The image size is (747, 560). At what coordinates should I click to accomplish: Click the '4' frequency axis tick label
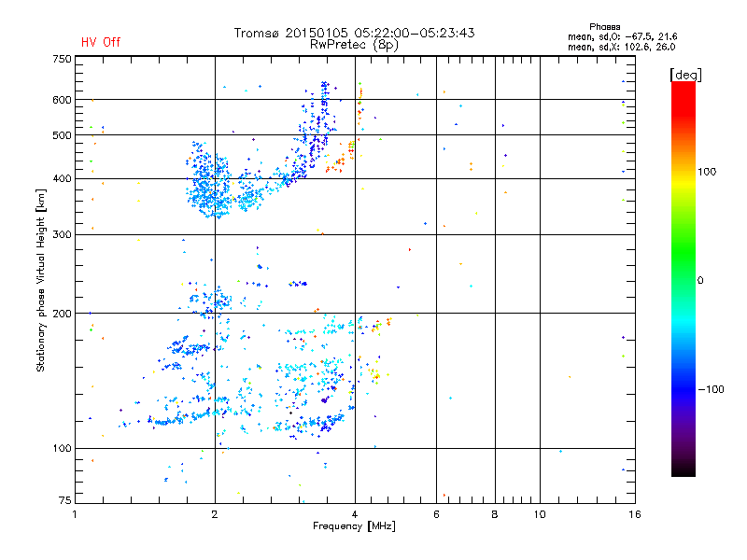pos(355,514)
